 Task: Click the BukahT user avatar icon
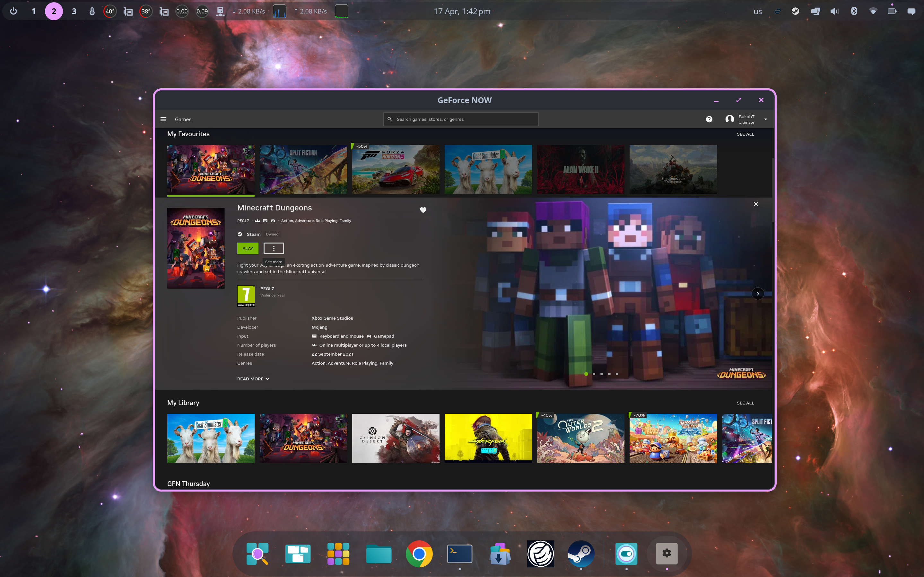tap(729, 119)
